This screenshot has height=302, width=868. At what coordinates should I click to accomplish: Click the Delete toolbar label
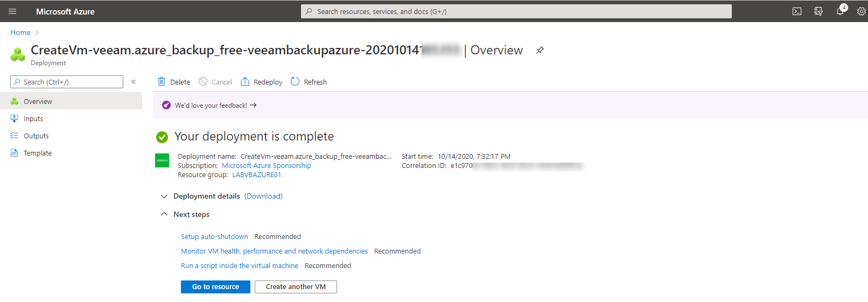pyautogui.click(x=180, y=82)
